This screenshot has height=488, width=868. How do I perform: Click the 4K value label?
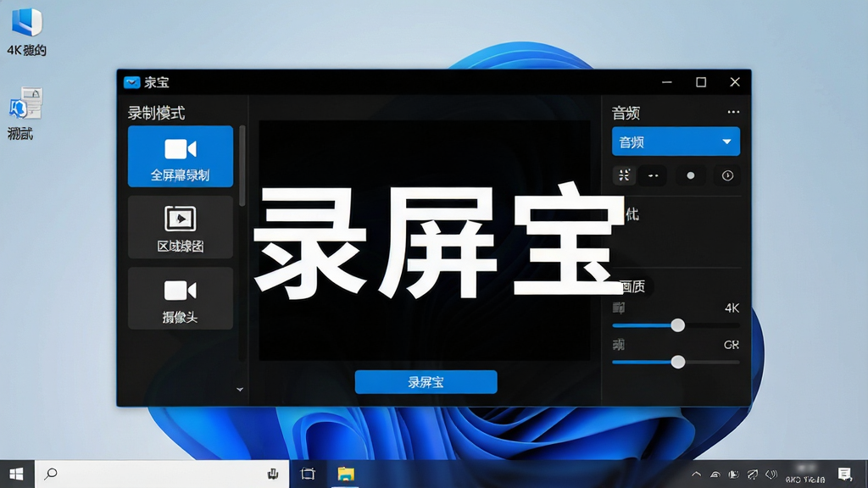732,308
